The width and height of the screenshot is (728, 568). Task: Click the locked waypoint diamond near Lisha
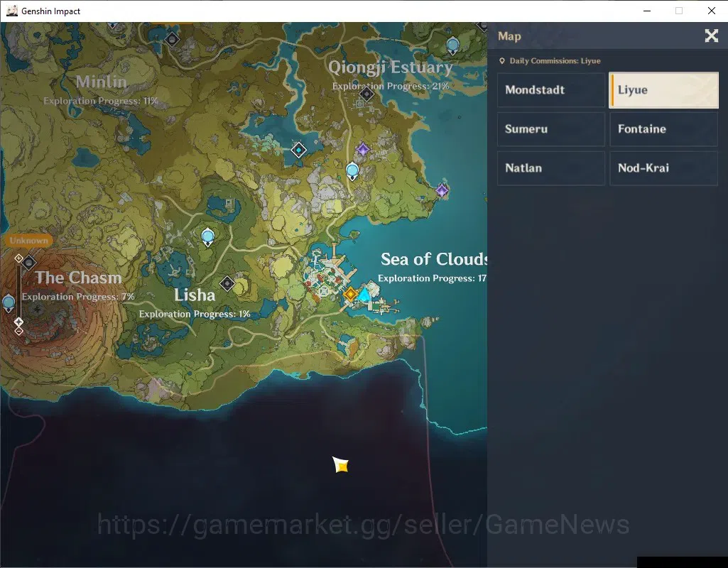(x=227, y=283)
